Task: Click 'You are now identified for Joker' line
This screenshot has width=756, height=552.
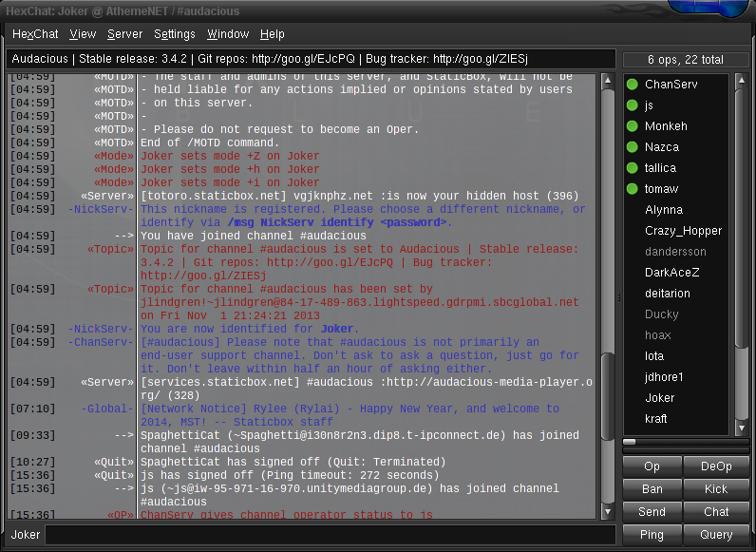Action: (x=250, y=329)
